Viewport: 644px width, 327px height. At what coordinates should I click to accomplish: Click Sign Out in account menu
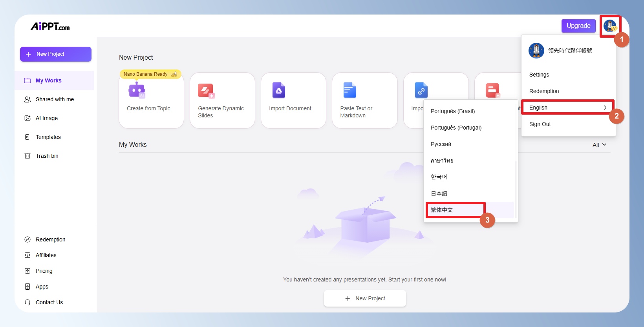(x=540, y=124)
